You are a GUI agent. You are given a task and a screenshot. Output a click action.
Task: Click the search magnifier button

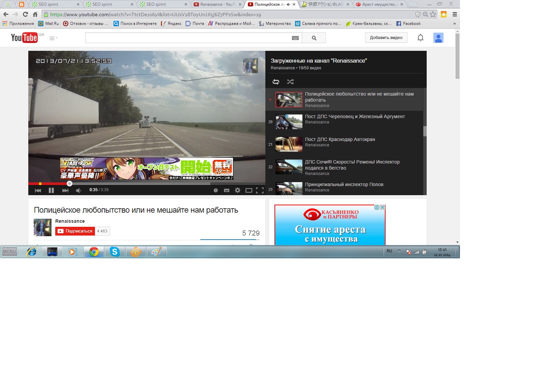tap(314, 38)
